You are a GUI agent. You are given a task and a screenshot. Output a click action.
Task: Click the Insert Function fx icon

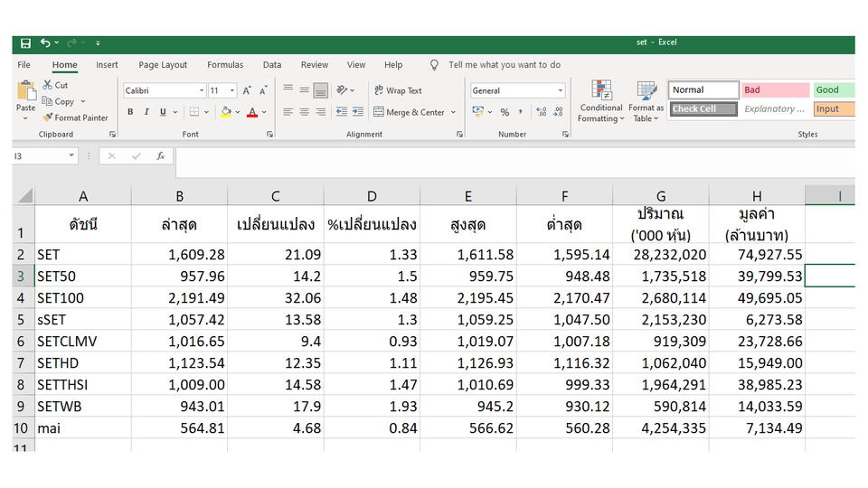point(161,156)
